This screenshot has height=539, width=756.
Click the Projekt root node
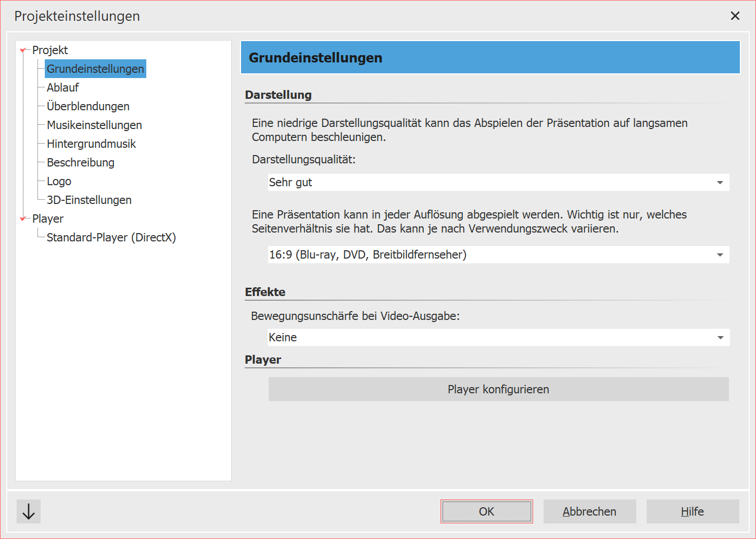pos(50,50)
